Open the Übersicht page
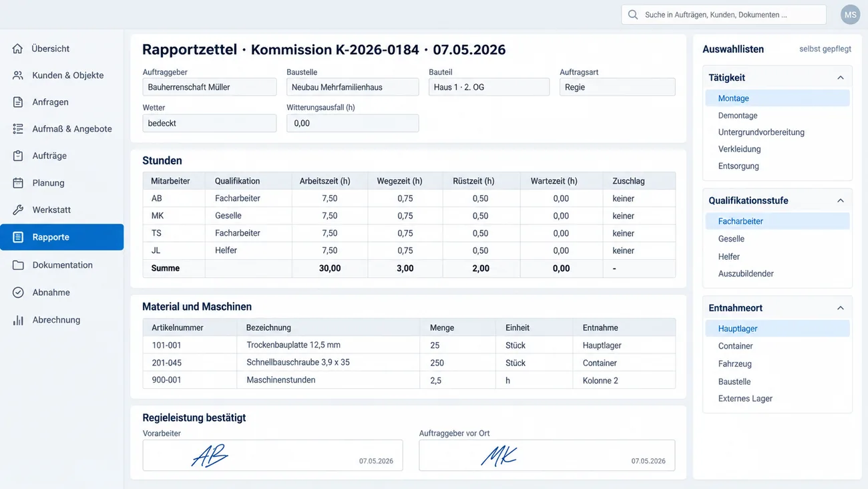 tap(61, 49)
